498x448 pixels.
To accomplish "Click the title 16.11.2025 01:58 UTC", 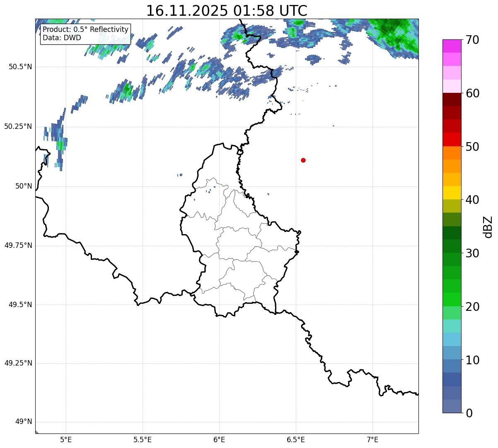I will click(x=227, y=11).
